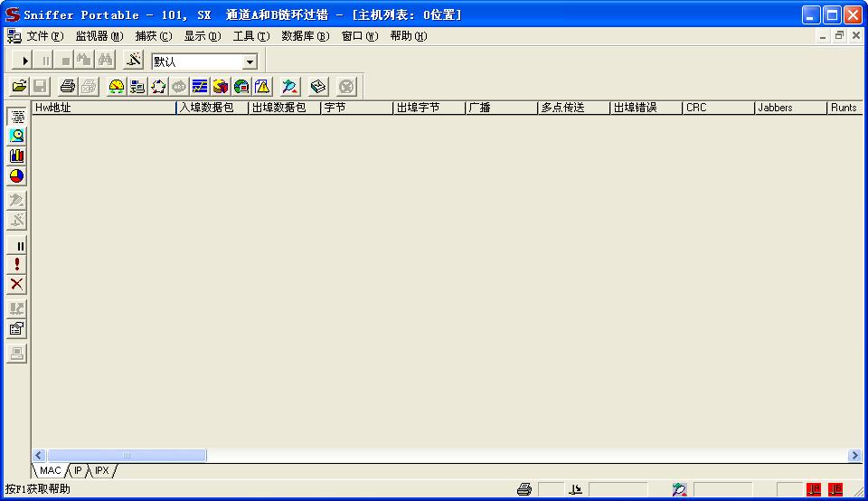Open the 工具(T) menu
The image size is (868, 501).
point(250,36)
